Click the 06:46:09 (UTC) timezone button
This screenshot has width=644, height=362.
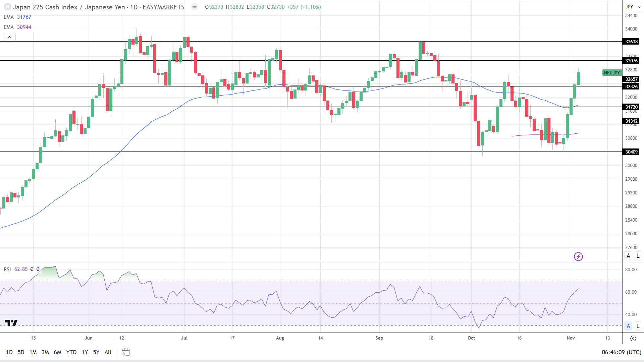(x=622, y=352)
